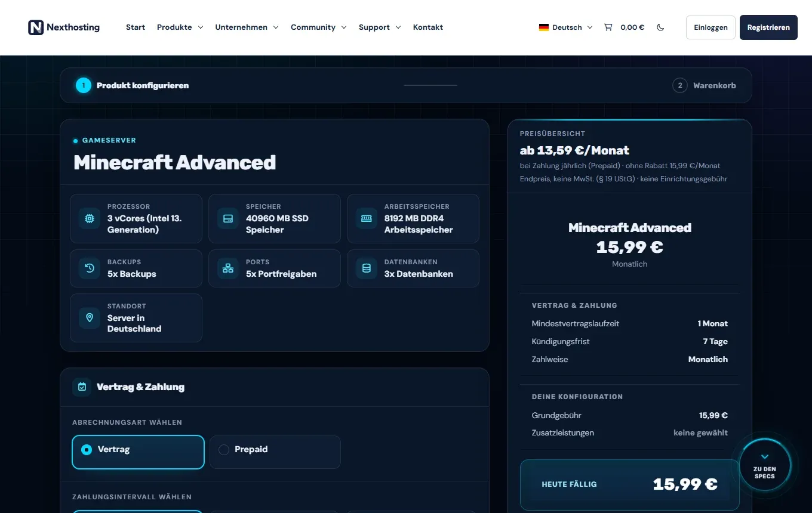Click step 1 circle indicator
The image size is (812, 513).
tap(84, 85)
